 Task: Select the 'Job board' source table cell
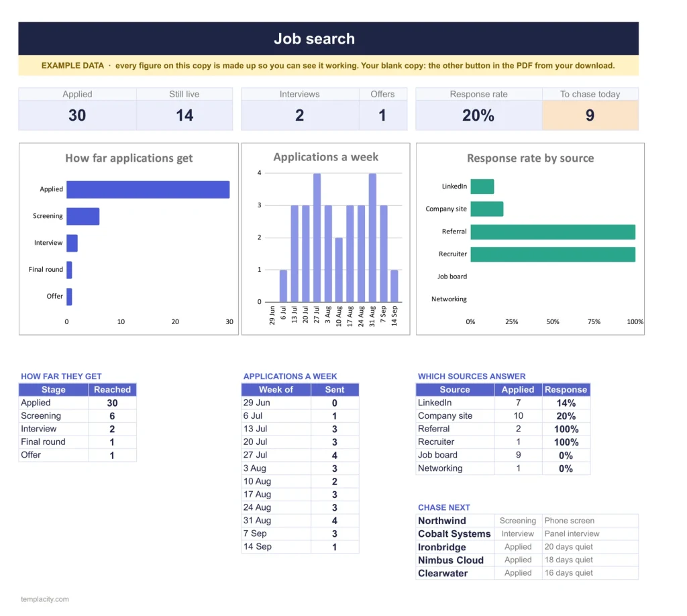[x=455, y=455]
